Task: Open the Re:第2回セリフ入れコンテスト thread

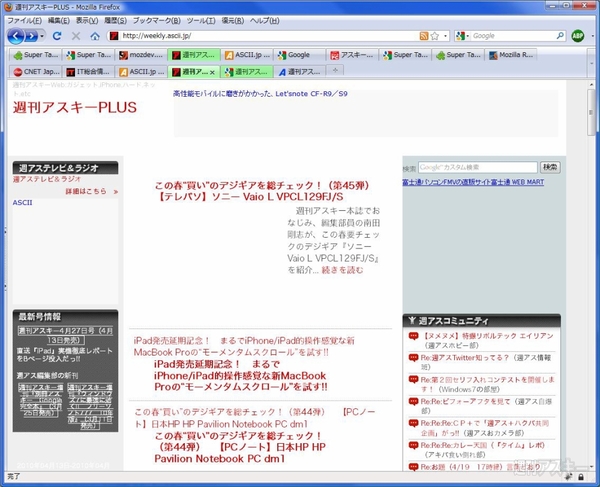Action: click(488, 384)
